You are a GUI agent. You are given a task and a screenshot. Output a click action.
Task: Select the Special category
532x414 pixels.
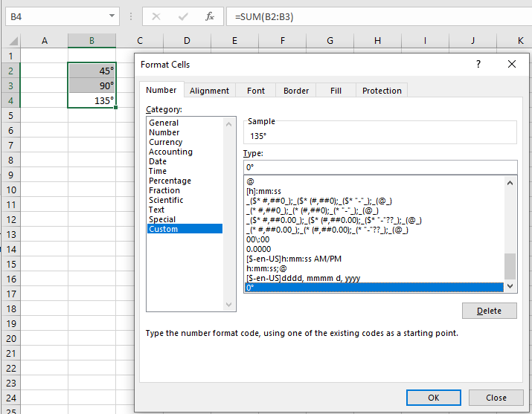(185, 219)
